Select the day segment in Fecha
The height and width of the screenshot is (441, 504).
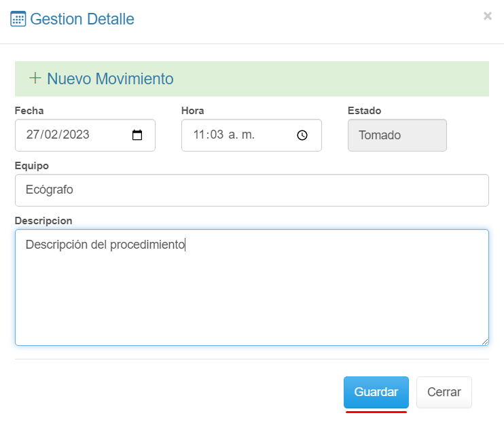[33, 135]
